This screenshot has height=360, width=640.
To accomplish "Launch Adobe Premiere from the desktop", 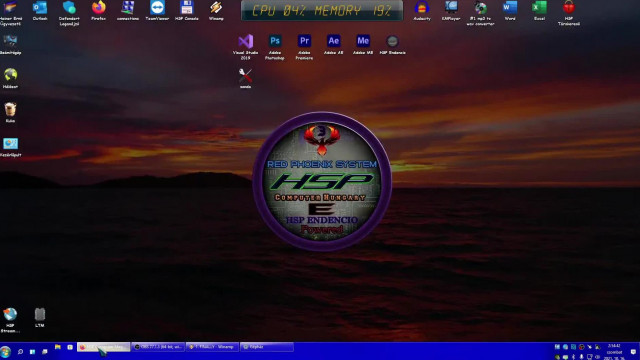I will pyautogui.click(x=304, y=47).
